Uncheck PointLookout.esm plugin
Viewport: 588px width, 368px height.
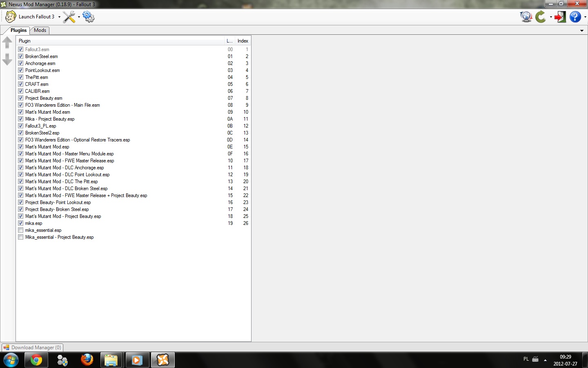(21, 70)
